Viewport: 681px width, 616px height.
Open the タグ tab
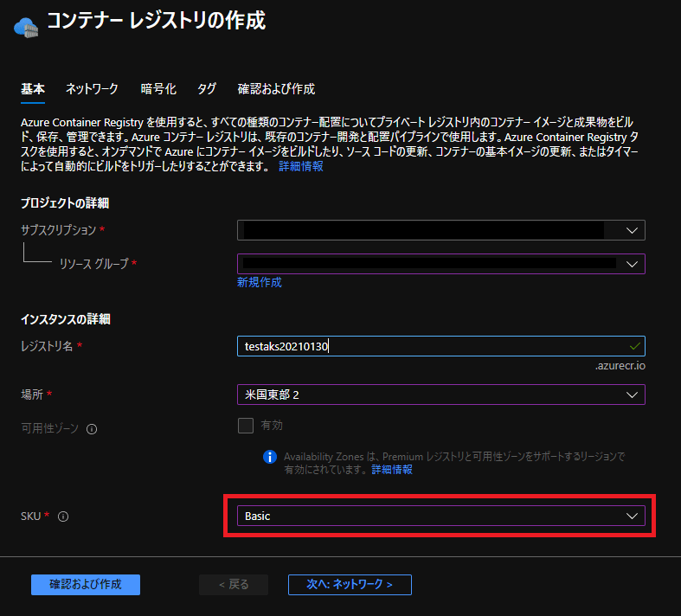pyautogui.click(x=207, y=89)
